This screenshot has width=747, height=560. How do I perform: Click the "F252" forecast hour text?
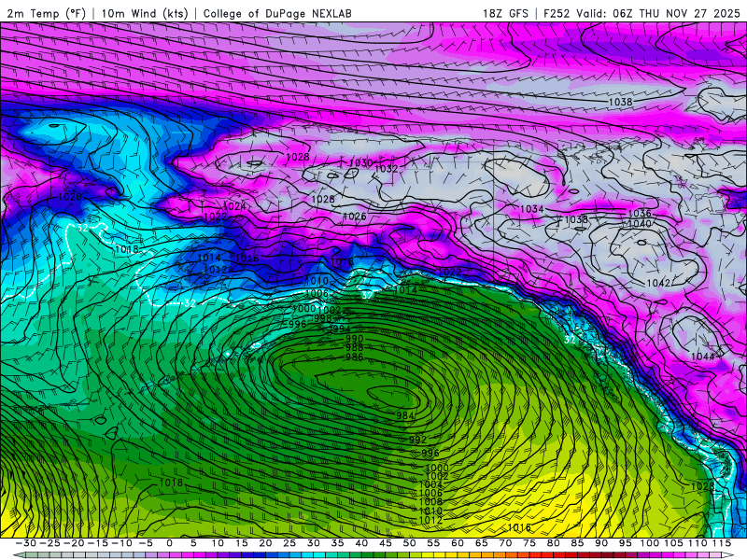[557, 13]
